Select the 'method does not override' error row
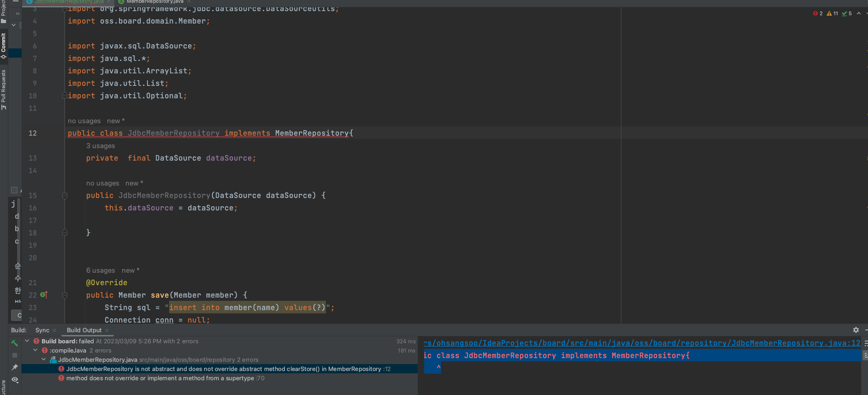The width and height of the screenshot is (868, 395). click(219, 378)
